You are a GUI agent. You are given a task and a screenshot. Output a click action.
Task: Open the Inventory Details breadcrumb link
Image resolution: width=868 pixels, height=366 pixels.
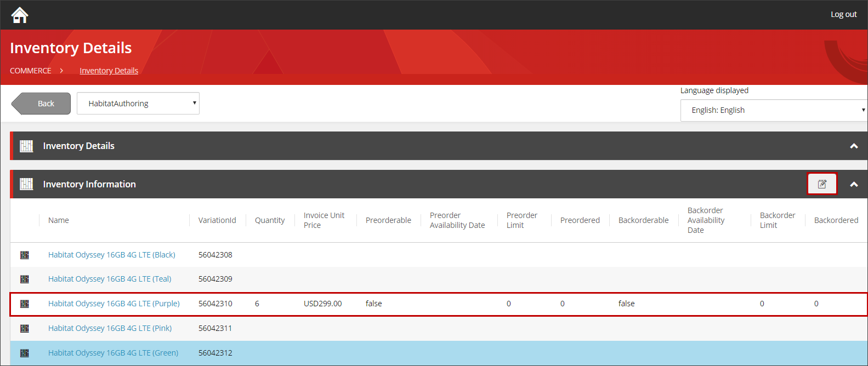109,71
